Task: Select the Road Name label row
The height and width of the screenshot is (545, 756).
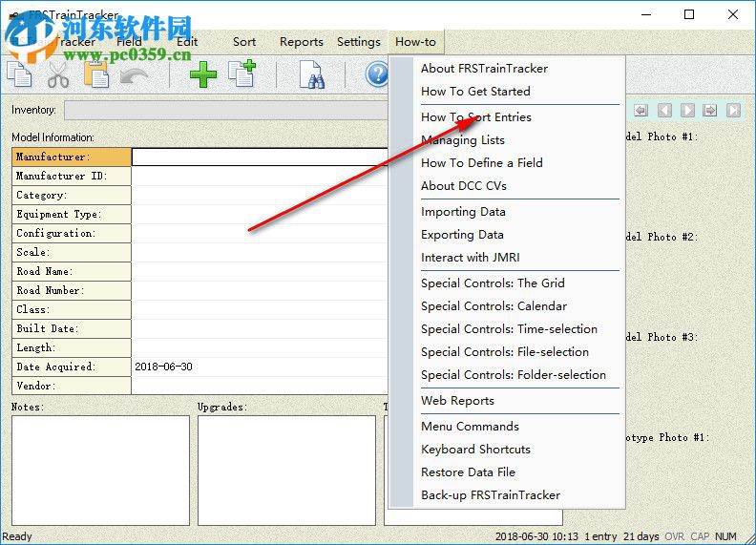Action: [72, 271]
